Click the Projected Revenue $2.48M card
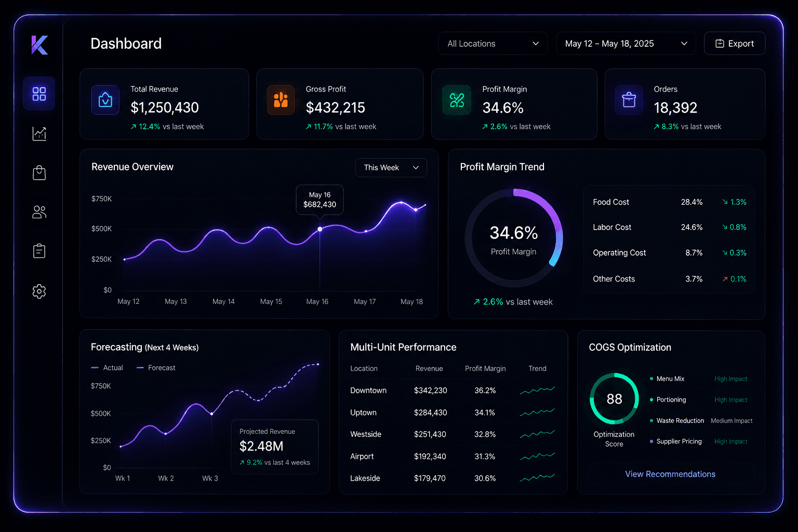Image resolution: width=798 pixels, height=532 pixels. point(274,446)
